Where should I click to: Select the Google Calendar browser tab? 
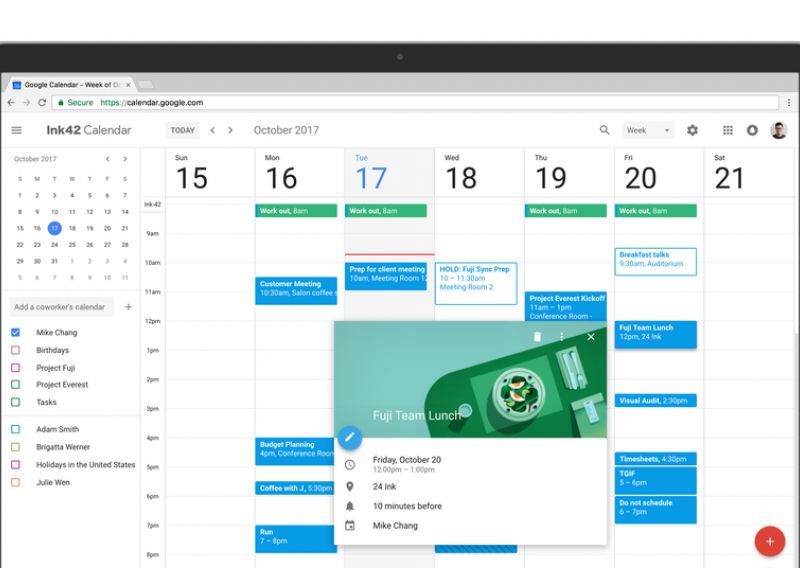pos(71,85)
